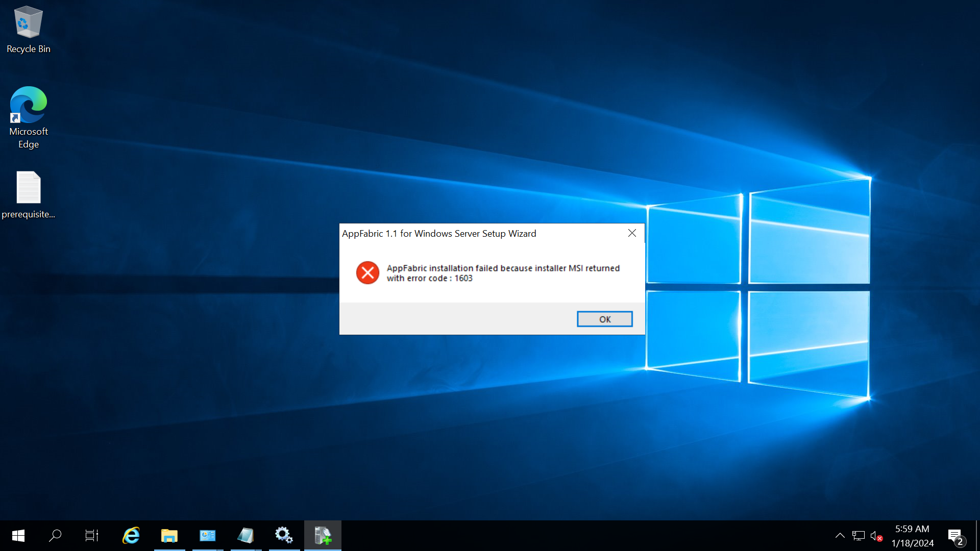Click the Show desktop sliver

[977, 536]
